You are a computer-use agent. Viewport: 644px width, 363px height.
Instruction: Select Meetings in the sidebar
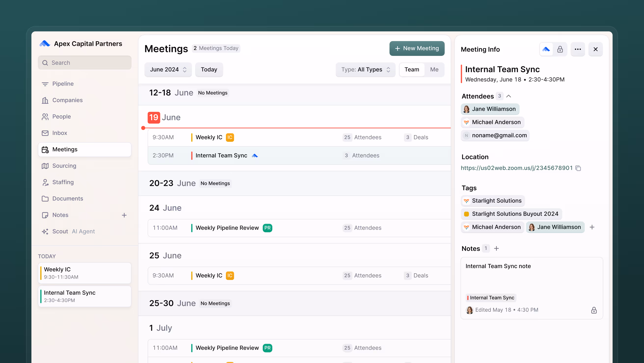coord(84,149)
